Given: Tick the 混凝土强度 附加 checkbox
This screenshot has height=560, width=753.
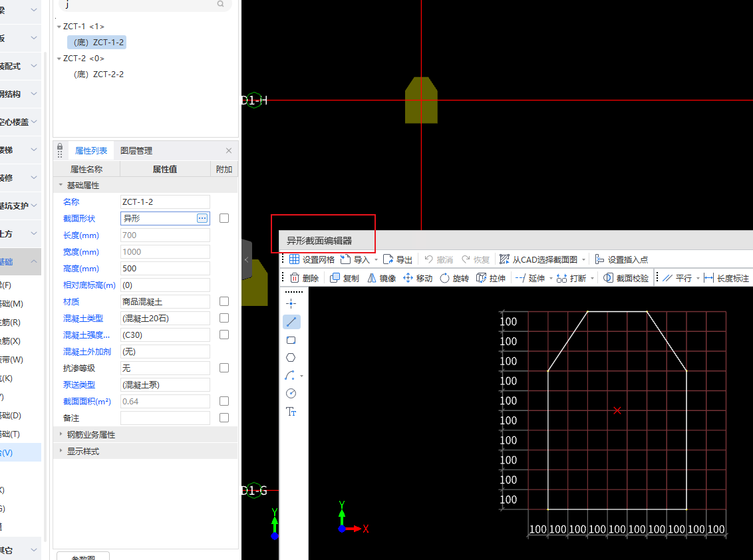Looking at the screenshot, I should click(x=224, y=335).
